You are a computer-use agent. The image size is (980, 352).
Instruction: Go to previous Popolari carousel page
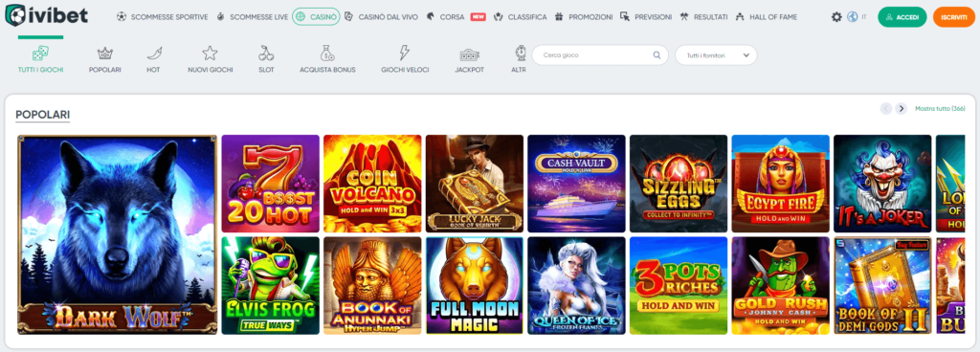(885, 109)
